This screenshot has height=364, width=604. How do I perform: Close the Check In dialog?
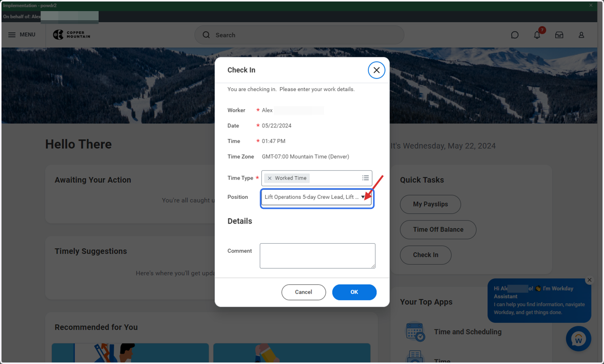(x=376, y=70)
